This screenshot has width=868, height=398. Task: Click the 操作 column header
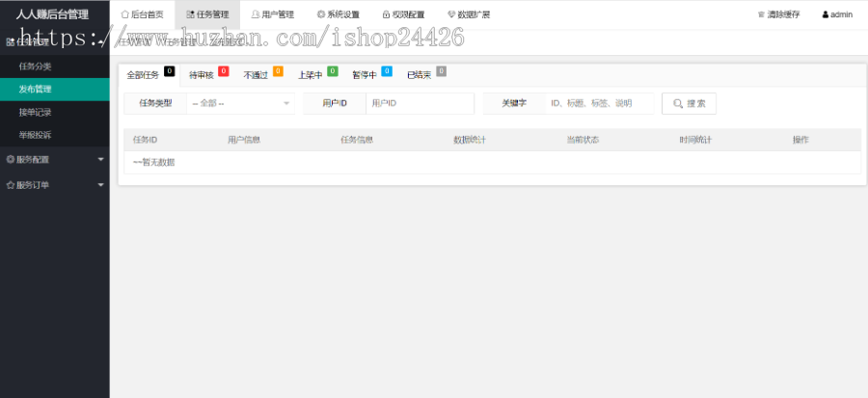tap(801, 140)
